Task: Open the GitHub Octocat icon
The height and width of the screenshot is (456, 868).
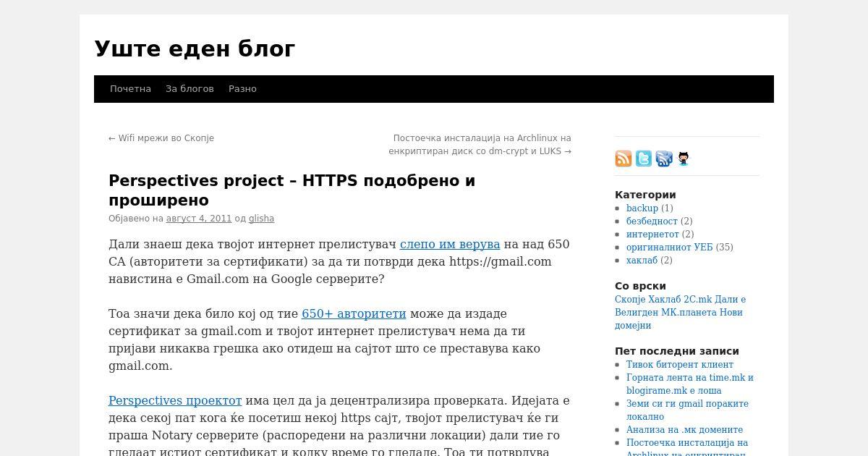Action: pos(684,159)
